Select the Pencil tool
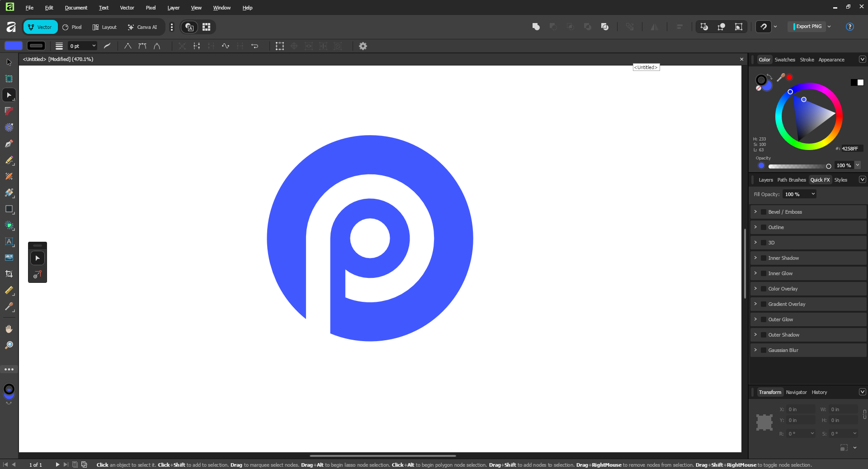The width and height of the screenshot is (868, 469). coord(9,160)
